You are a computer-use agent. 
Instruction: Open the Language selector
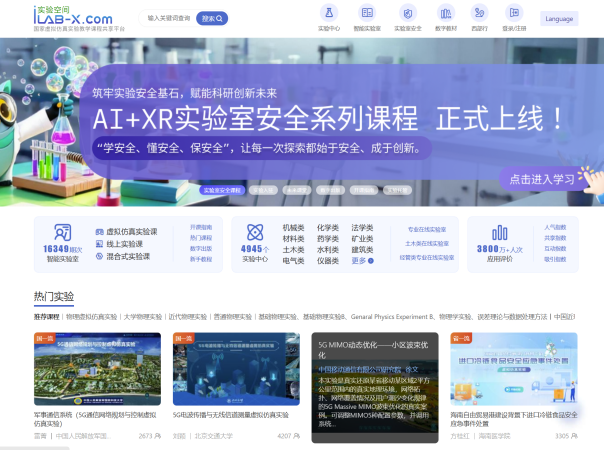coord(559,18)
